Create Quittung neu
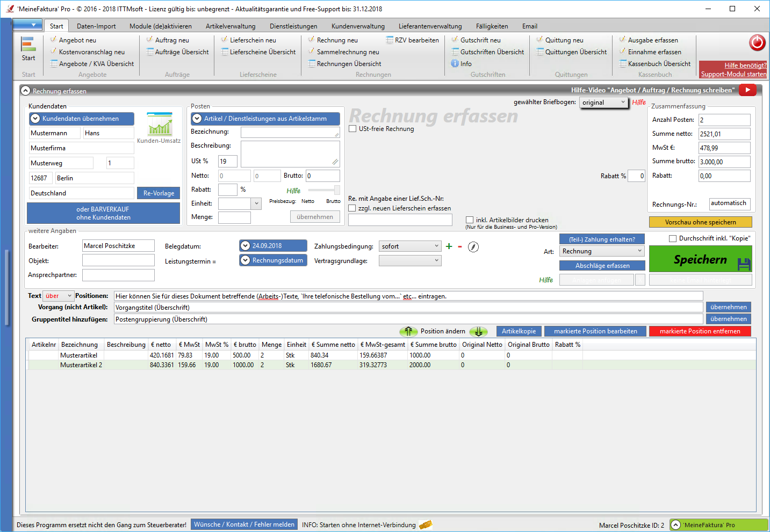Viewport: 770px width, 532px height. coord(559,40)
